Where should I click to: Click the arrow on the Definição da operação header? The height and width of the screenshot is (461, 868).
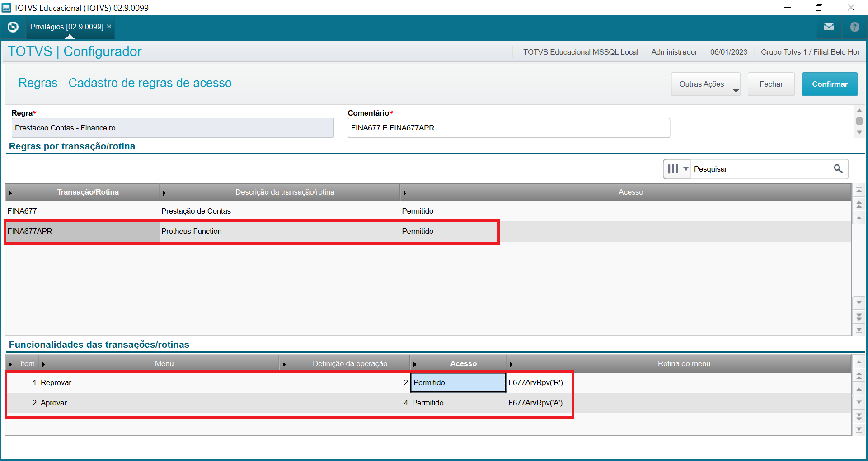point(284,364)
